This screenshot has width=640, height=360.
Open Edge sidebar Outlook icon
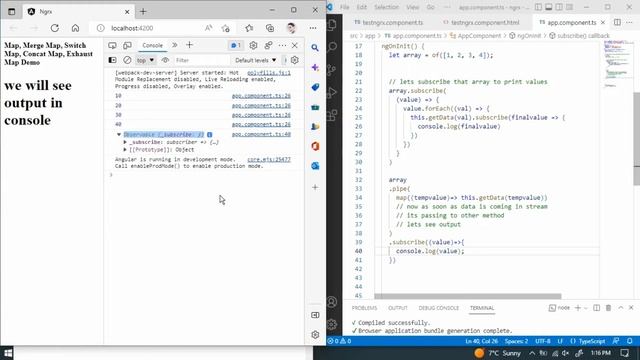pyautogui.click(x=315, y=166)
